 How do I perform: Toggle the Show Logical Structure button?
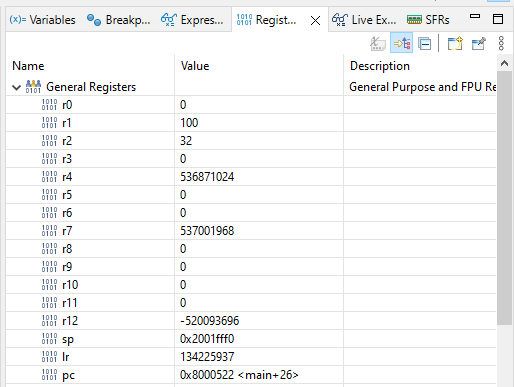(402, 43)
